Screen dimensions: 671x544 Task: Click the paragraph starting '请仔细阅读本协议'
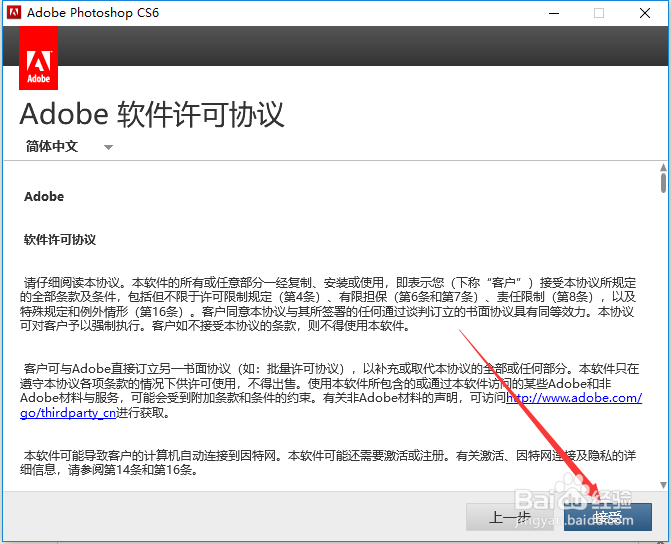pyautogui.click(x=328, y=304)
